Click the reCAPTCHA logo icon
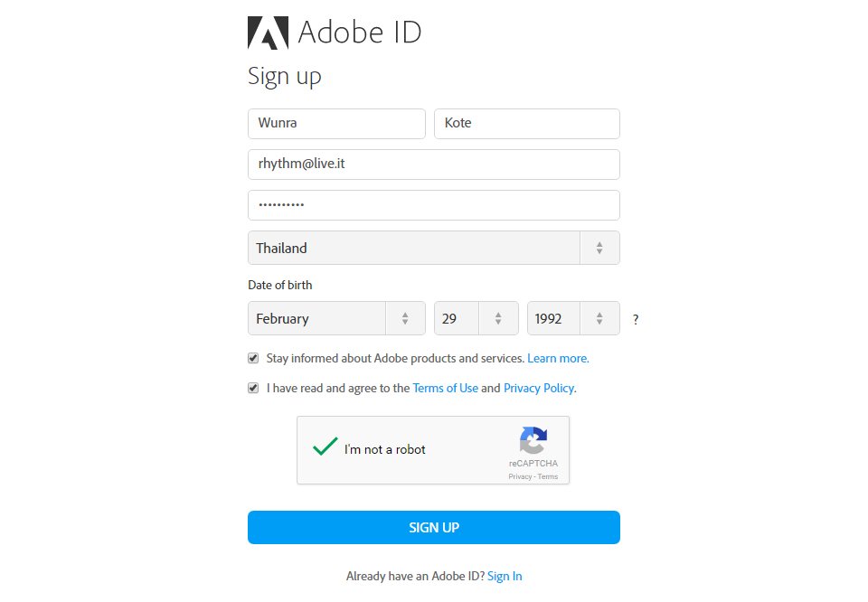This screenshot has height=602, width=868. 533,440
